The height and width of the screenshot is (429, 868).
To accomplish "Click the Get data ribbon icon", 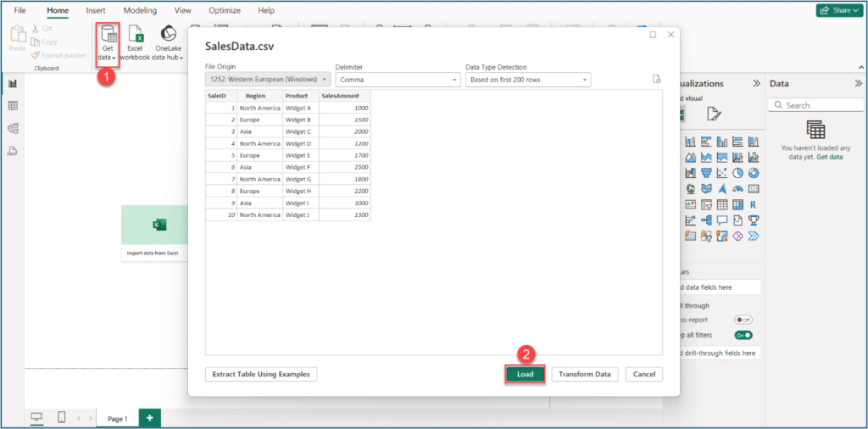I will point(108,40).
